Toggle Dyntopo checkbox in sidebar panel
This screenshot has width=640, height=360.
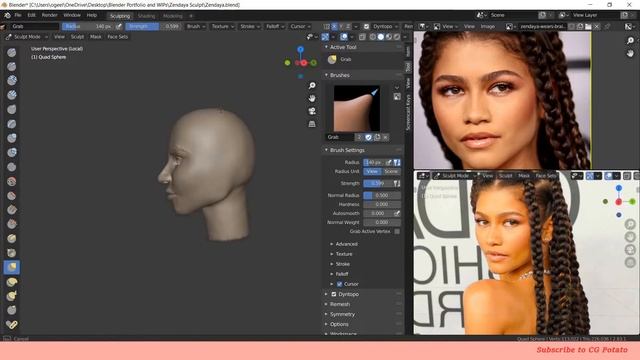click(334, 294)
